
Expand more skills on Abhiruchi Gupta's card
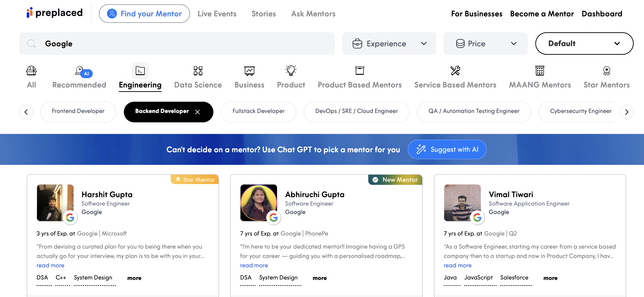(x=319, y=278)
